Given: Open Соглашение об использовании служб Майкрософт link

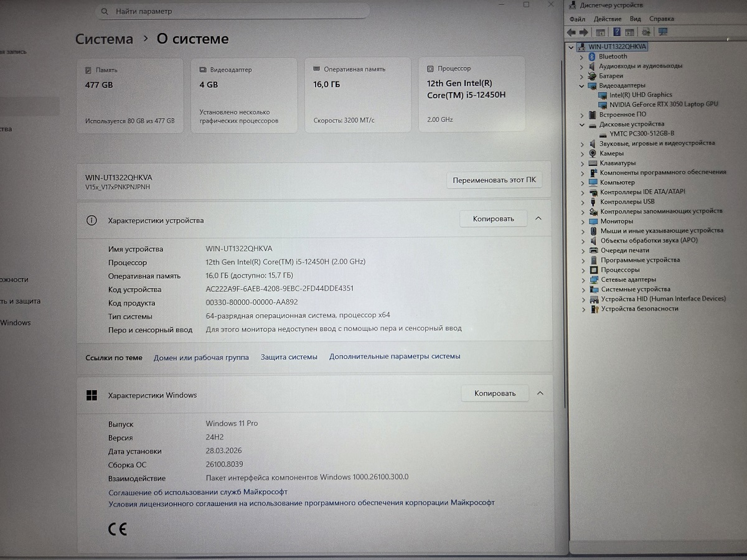Looking at the screenshot, I should [198, 492].
